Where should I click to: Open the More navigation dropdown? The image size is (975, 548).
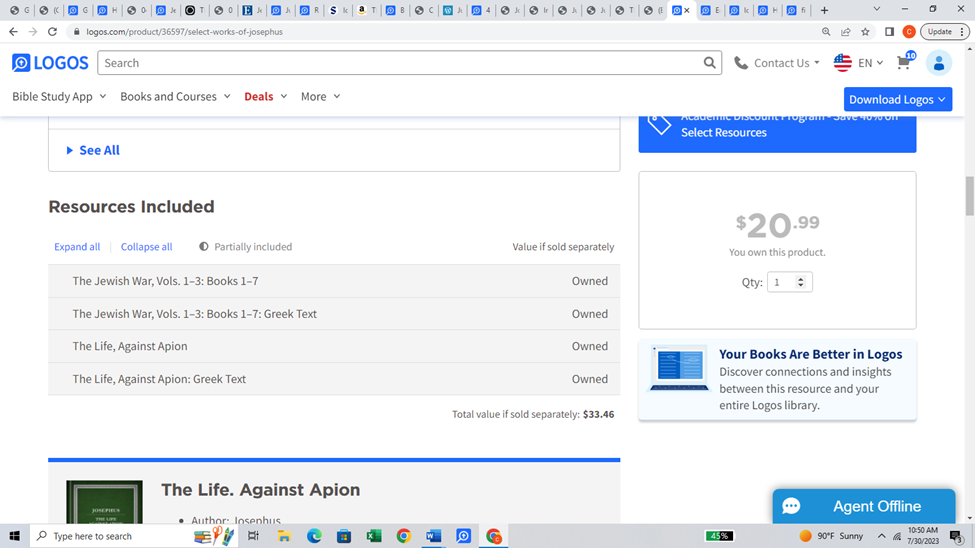click(x=320, y=96)
